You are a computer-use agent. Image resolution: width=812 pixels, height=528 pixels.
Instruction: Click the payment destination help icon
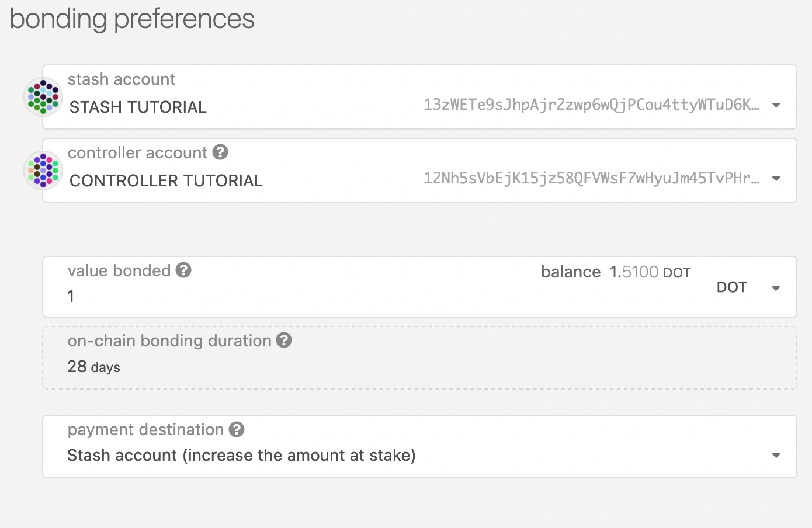237,430
